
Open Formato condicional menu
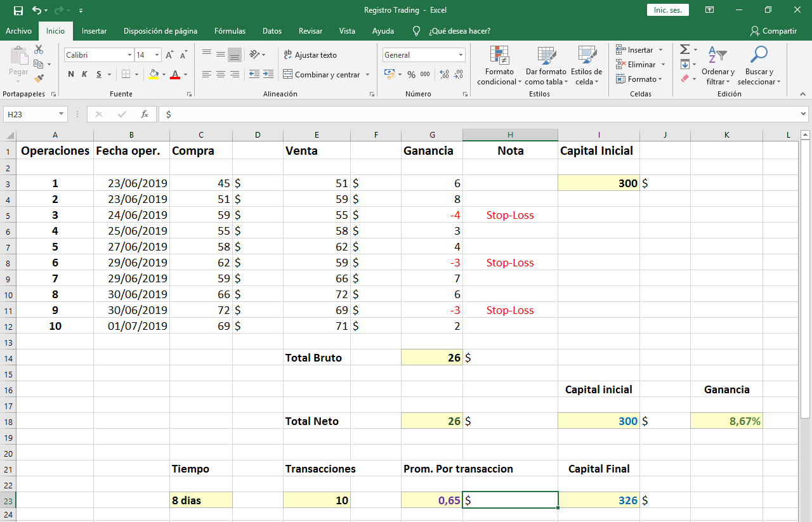499,65
